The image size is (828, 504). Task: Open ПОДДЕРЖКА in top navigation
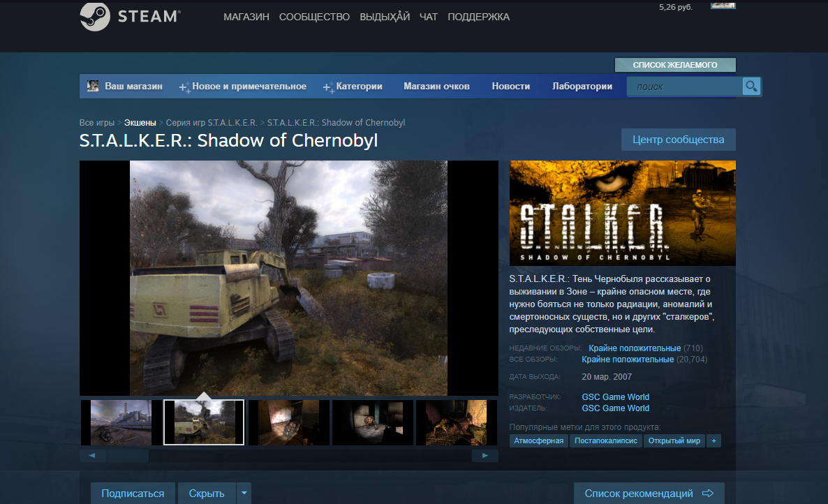[478, 17]
